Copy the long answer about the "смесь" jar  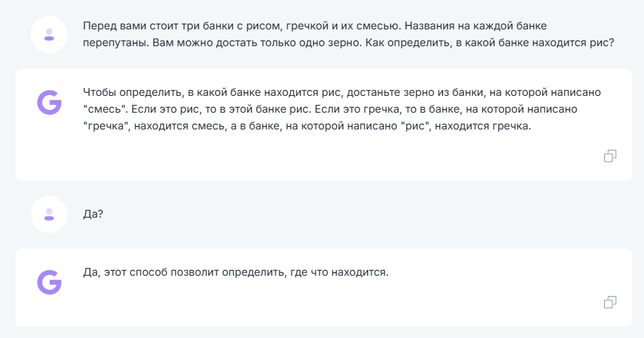click(x=610, y=156)
